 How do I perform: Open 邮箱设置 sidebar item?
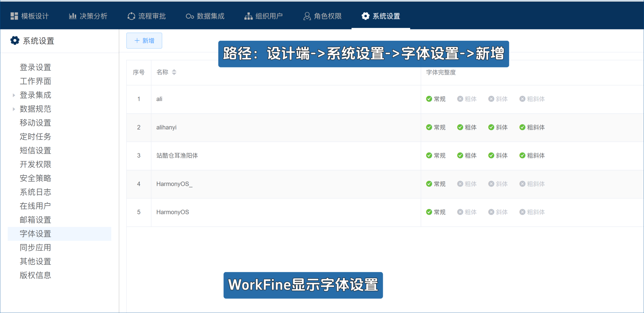(x=35, y=220)
